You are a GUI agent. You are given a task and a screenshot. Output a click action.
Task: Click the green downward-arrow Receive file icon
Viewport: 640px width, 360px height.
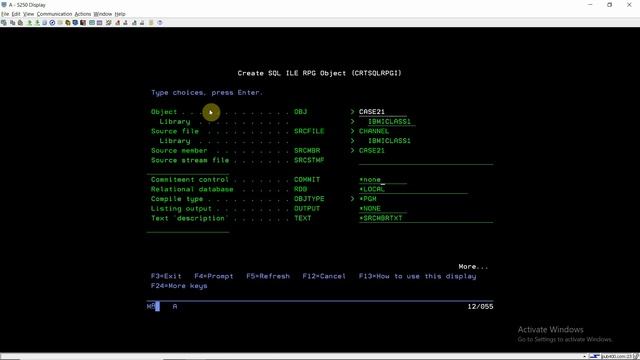37,23
